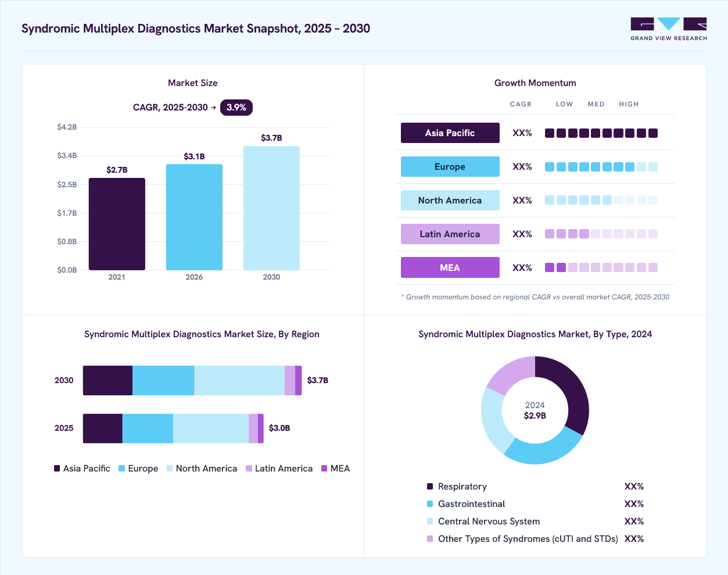Click the Market Size By Region heading
728x575 pixels.
(202, 334)
